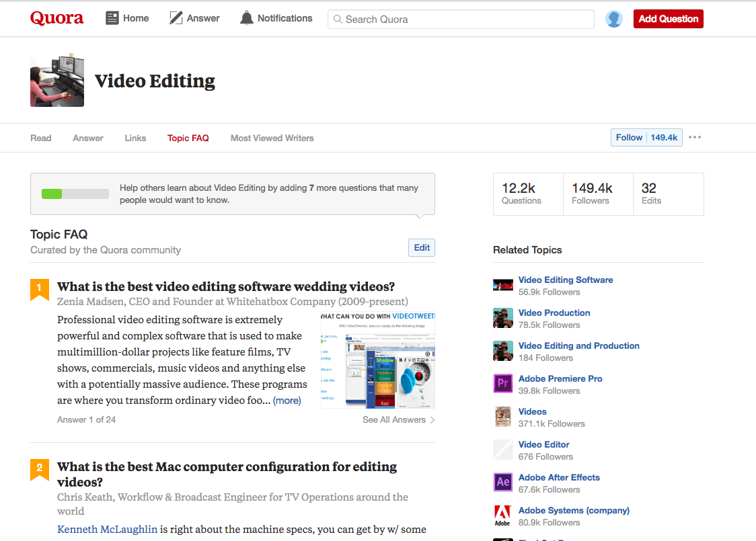The width and height of the screenshot is (756, 541).
Task: Click the search magnifier icon
Action: pyautogui.click(x=338, y=19)
